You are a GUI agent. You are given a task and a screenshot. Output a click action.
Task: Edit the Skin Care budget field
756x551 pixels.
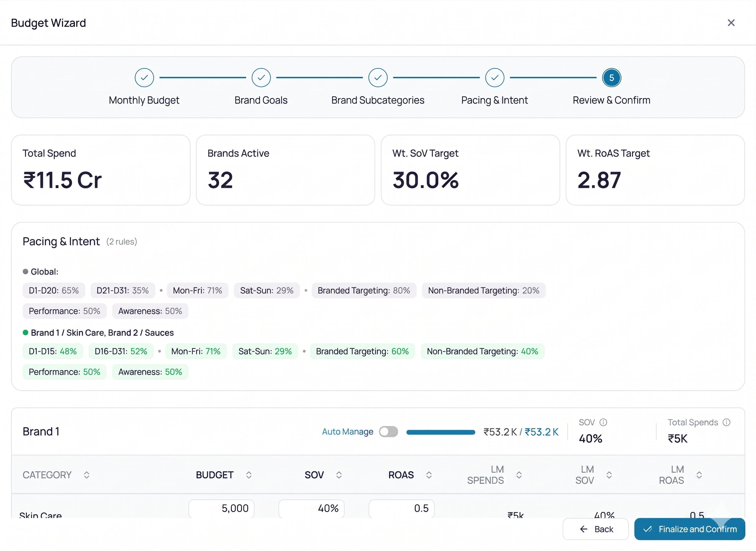click(221, 508)
